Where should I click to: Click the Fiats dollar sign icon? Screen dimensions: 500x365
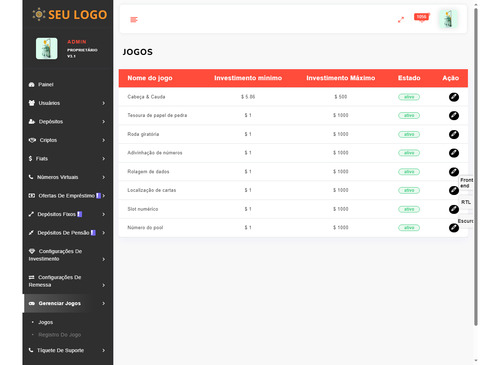(x=30, y=159)
